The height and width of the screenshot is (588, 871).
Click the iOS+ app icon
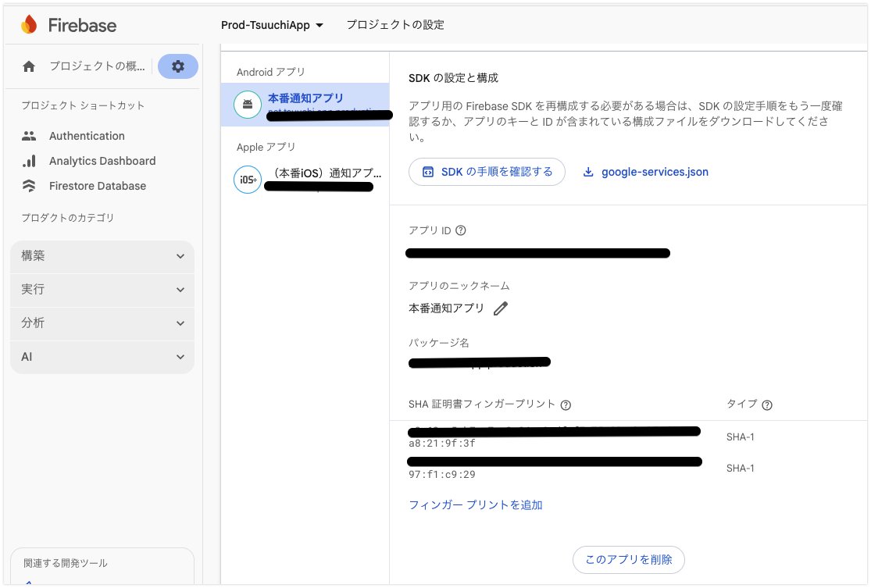click(248, 180)
